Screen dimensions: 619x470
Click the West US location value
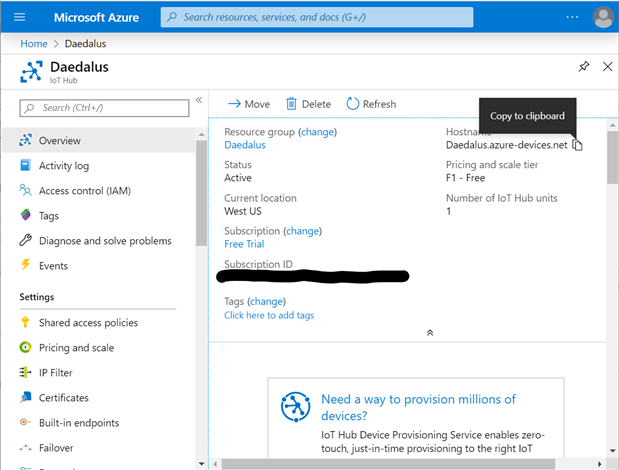pos(243,211)
